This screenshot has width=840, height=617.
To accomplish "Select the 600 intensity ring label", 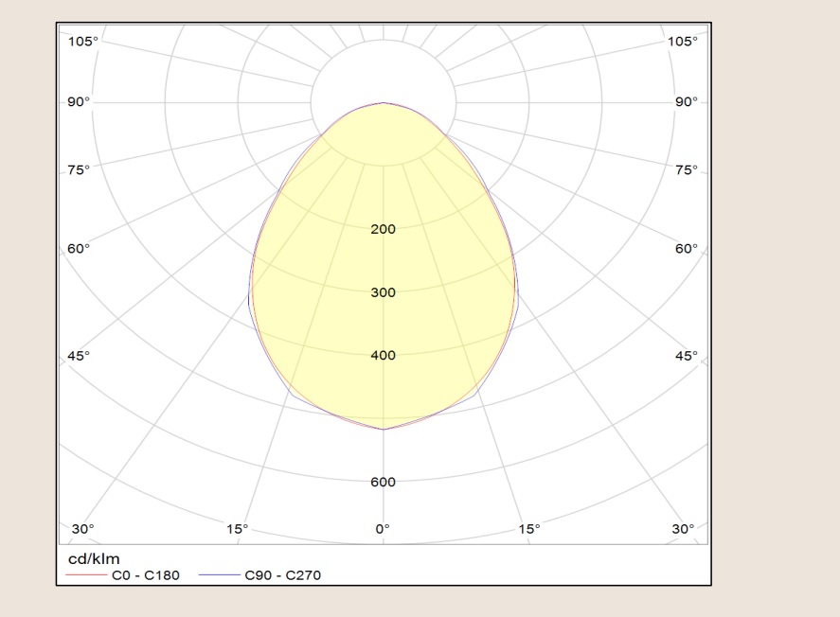I will [x=383, y=483].
